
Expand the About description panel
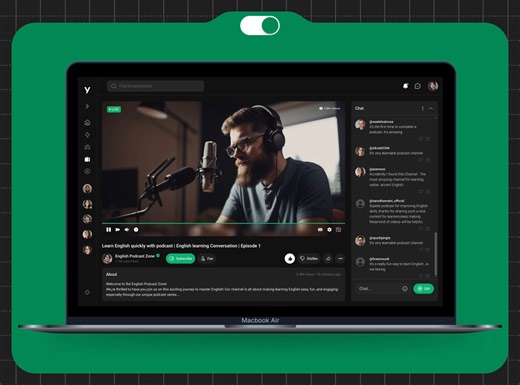pyautogui.click(x=223, y=285)
